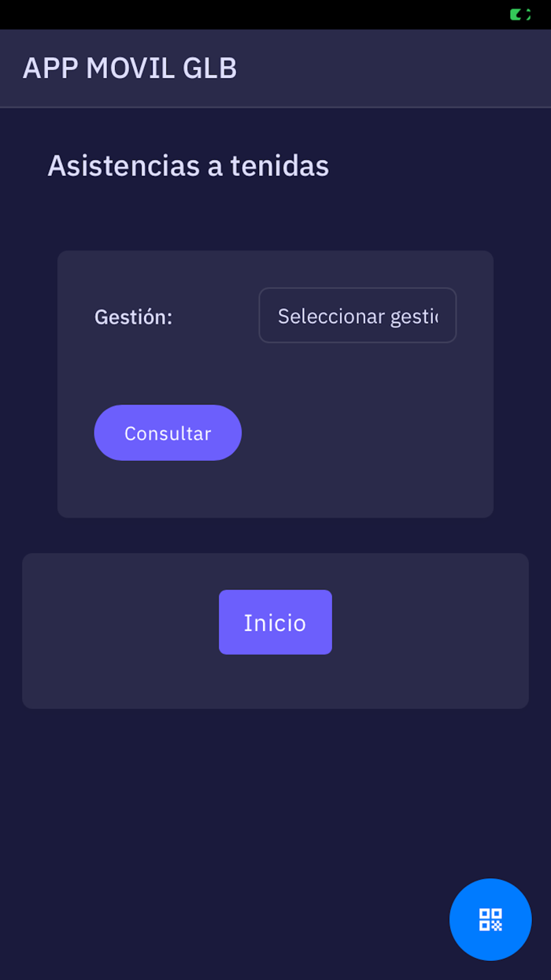The width and height of the screenshot is (551, 980).
Task: Click the purple Consultar pill button
Action: pyautogui.click(x=168, y=432)
